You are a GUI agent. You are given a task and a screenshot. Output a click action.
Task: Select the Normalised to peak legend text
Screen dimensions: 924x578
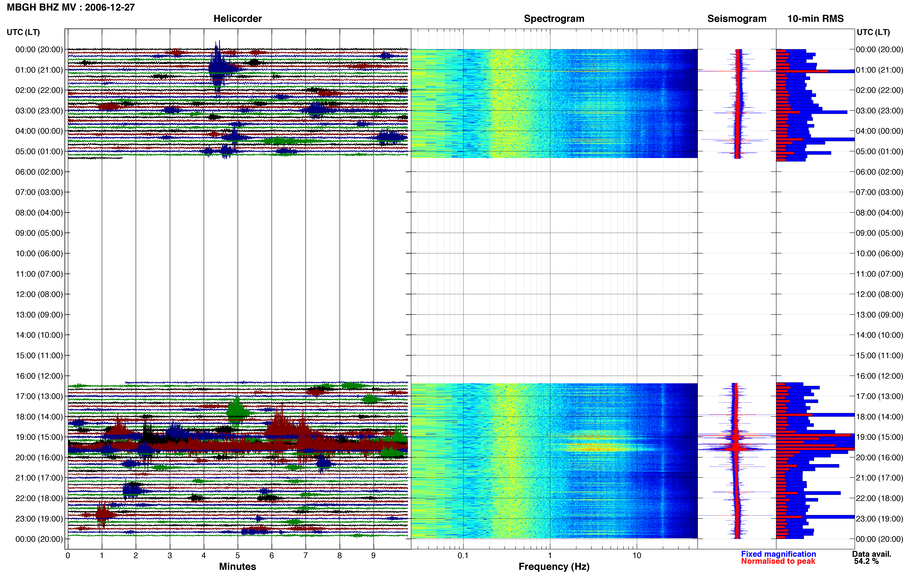point(778,561)
